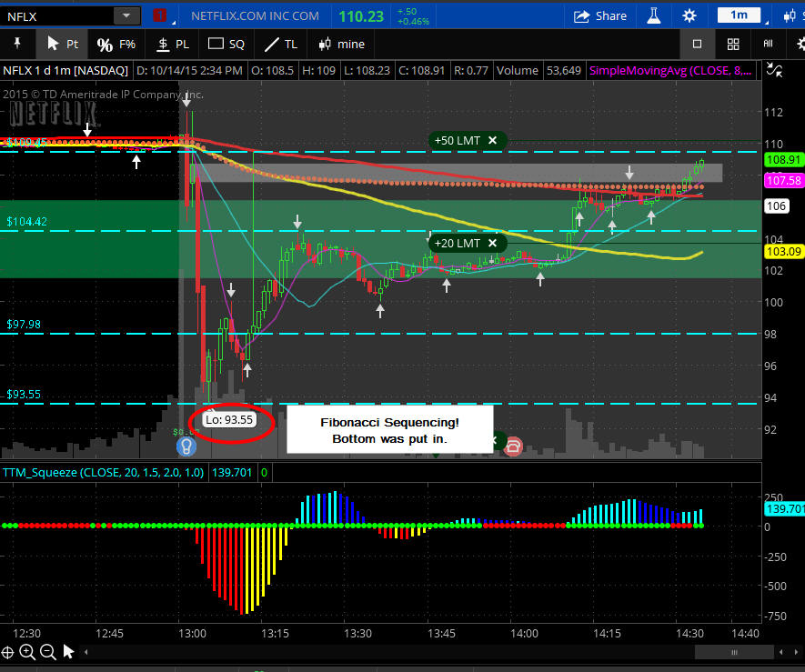Select the SQ rectangle tool

pos(226,44)
